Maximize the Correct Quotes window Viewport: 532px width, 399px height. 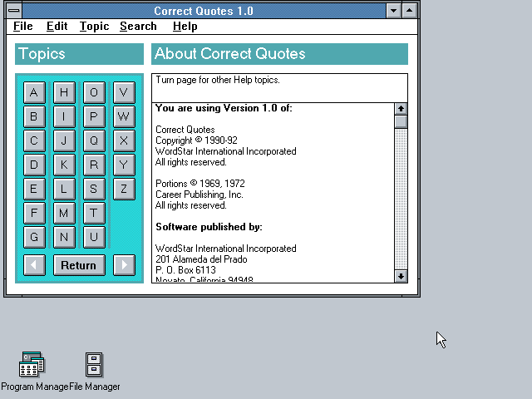click(x=409, y=11)
